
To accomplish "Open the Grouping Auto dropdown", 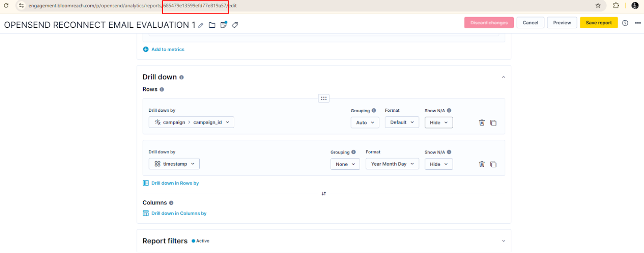I will [x=365, y=123].
